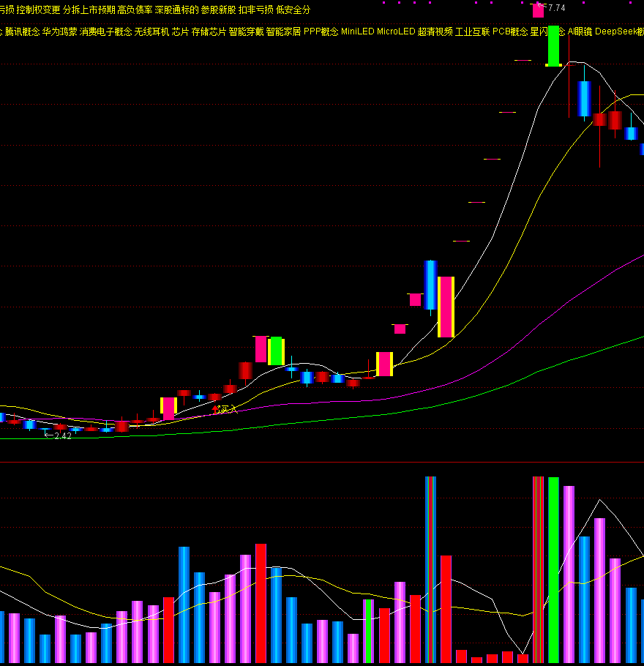Select the 工业互联 concept tag
Image resolution: width=644 pixels, height=666 pixels.
(472, 32)
